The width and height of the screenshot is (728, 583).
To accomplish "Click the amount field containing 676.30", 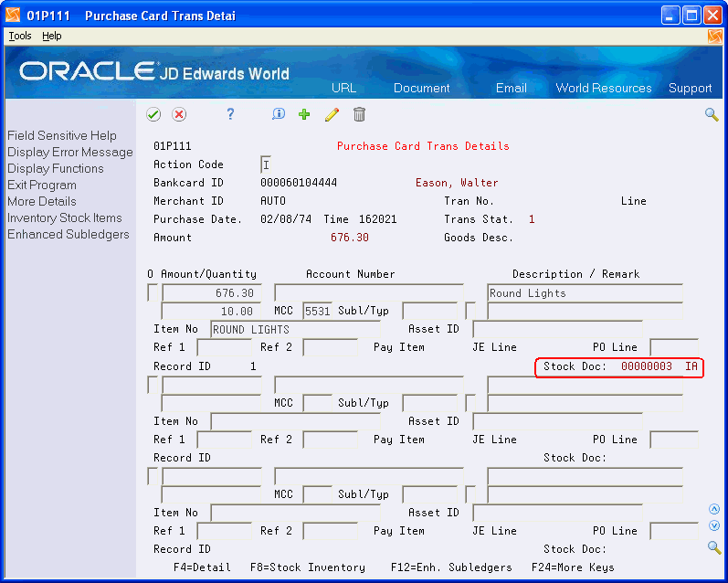I will (x=211, y=293).
